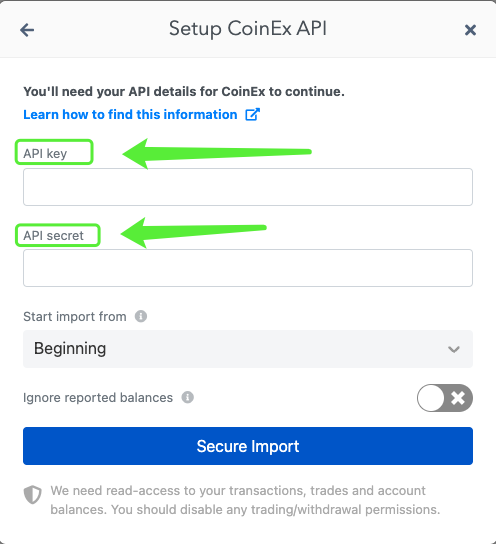Screen dimensions: 496x544
Task: Focus the API secret input field
Action: [248, 268]
